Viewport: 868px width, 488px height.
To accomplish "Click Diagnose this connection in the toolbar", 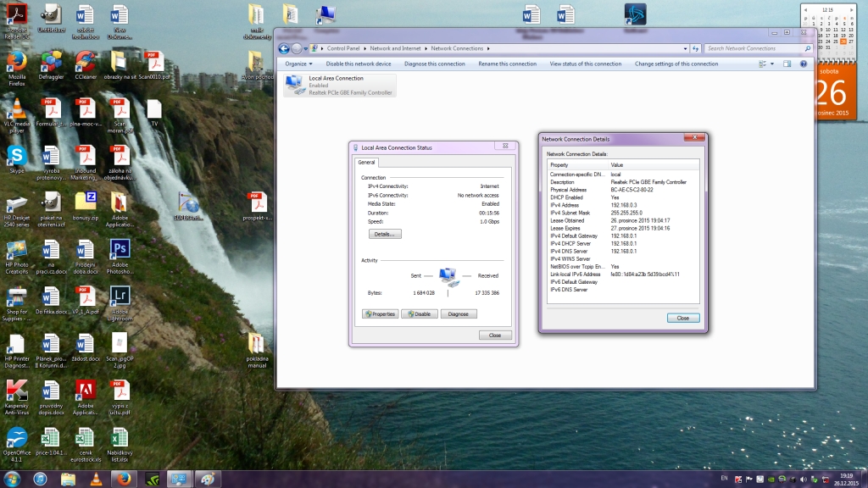I will coord(435,64).
